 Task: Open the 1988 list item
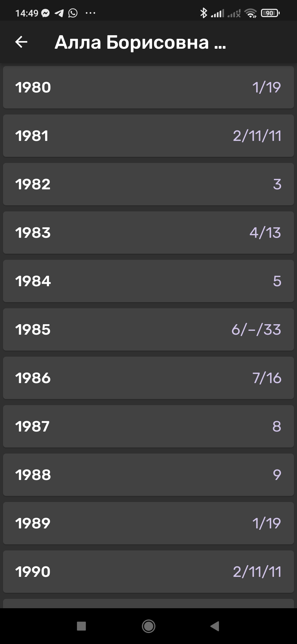tap(148, 475)
